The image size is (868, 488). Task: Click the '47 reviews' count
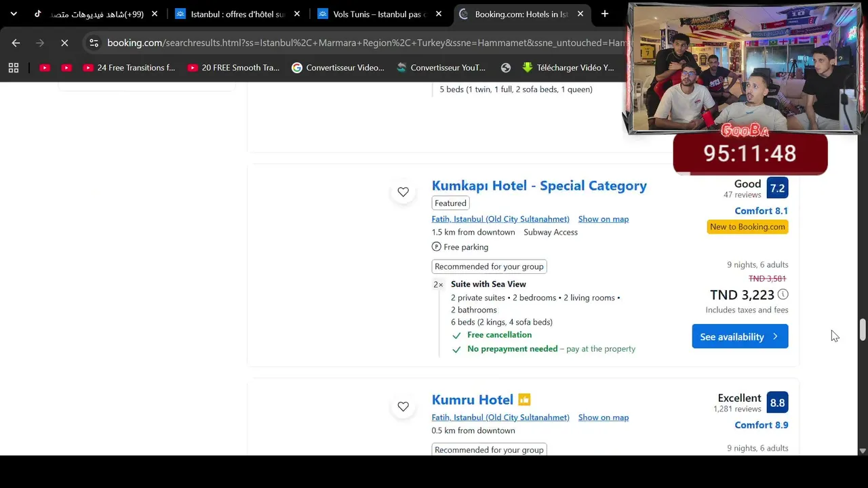(x=743, y=195)
